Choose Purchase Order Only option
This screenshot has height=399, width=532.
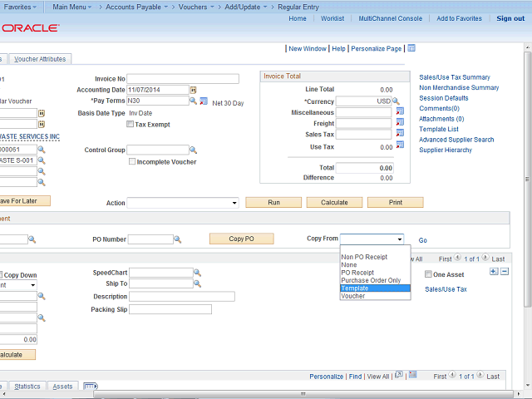(371, 280)
